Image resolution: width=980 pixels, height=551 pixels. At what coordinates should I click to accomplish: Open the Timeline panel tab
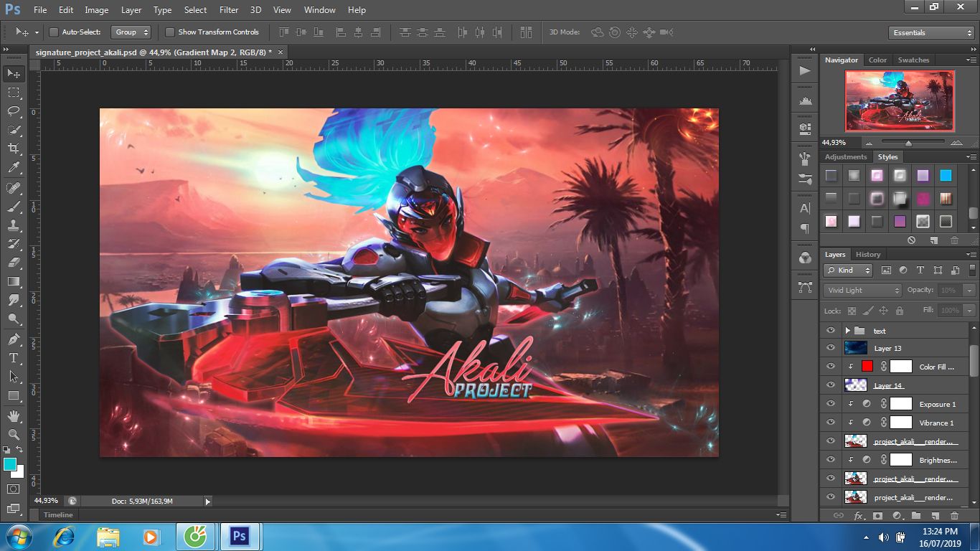click(58, 515)
